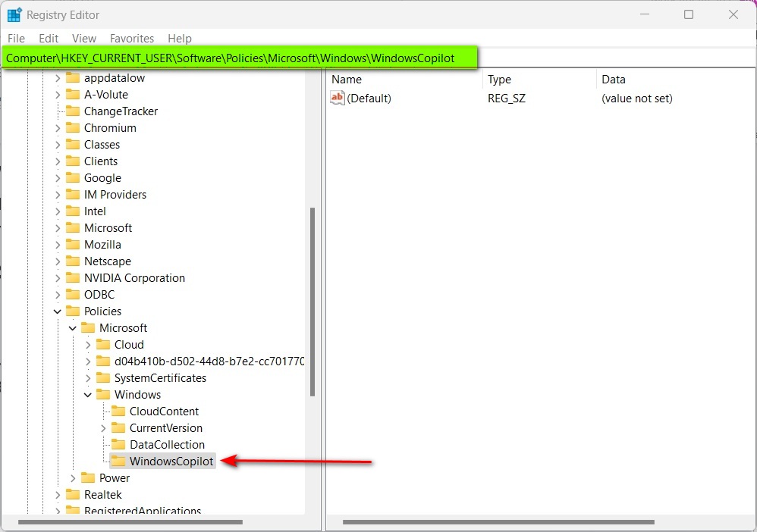Click the WindowsCopilot key folder icon

coord(119,461)
